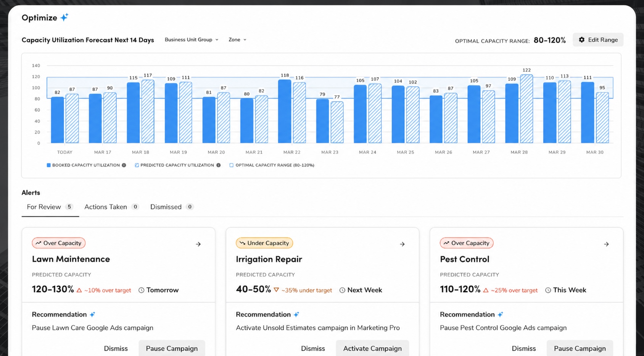Switch to the Actions Taken tab
This screenshot has height=356, width=644.
pos(111,207)
